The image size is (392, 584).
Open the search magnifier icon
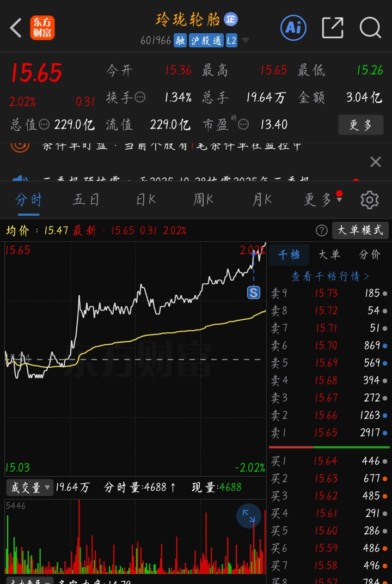tap(370, 28)
